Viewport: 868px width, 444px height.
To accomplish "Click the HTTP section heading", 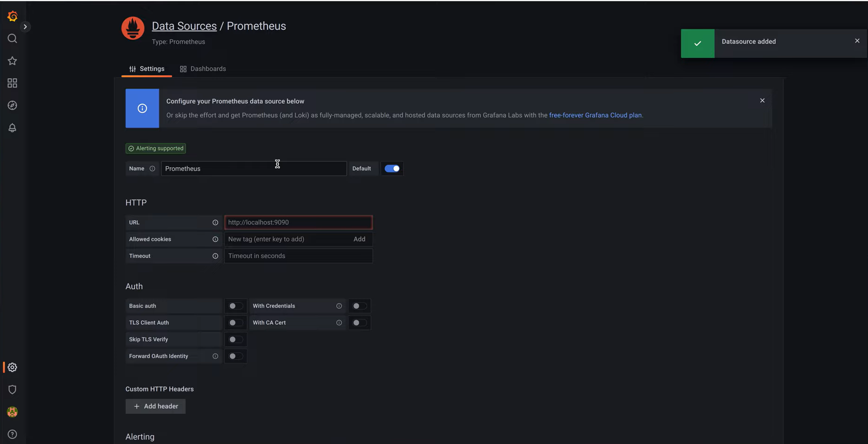I will (x=136, y=203).
